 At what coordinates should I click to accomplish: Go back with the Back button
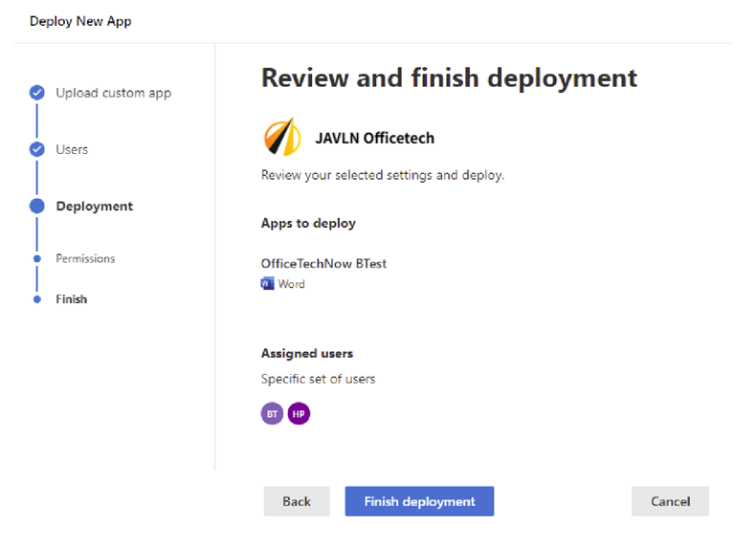pos(297,501)
